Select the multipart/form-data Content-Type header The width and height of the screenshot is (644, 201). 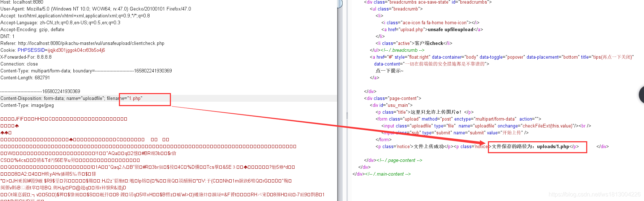86,71
